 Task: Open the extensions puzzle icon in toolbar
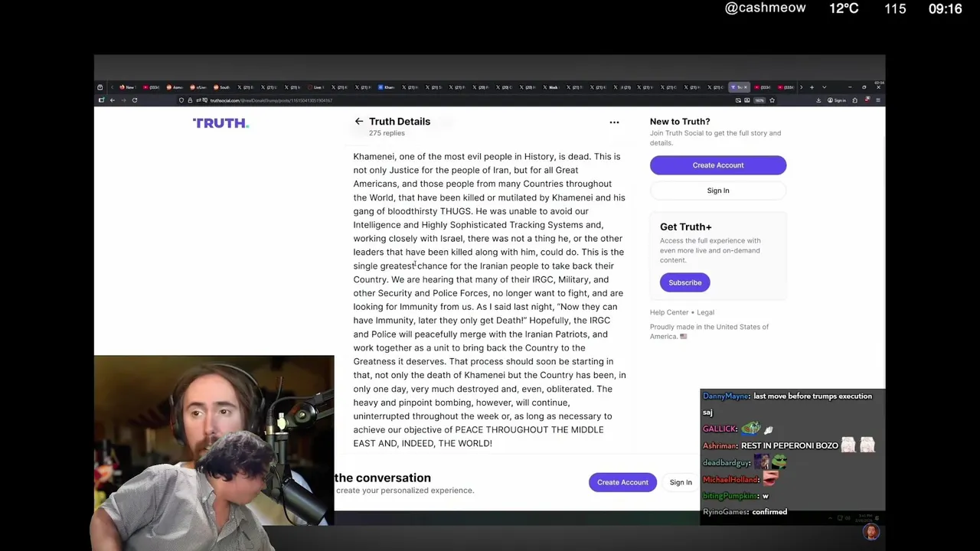[856, 100]
